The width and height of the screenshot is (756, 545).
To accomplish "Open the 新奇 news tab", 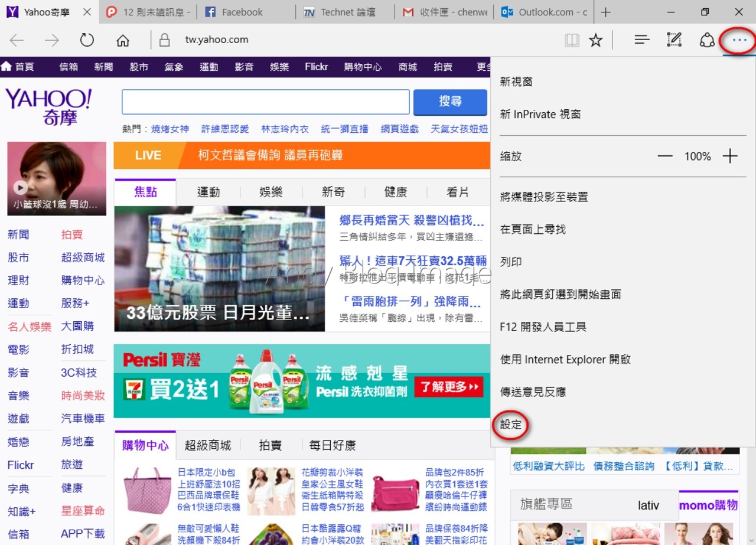I will tap(334, 192).
